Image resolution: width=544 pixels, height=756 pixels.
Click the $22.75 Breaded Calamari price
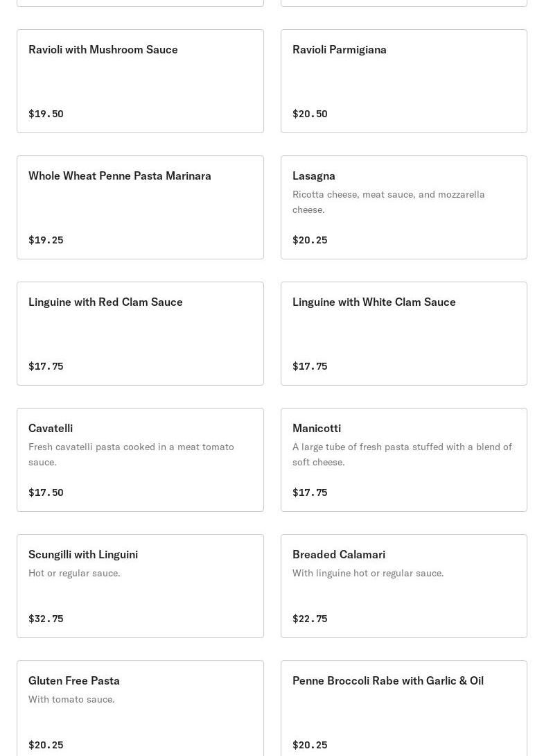click(x=310, y=619)
